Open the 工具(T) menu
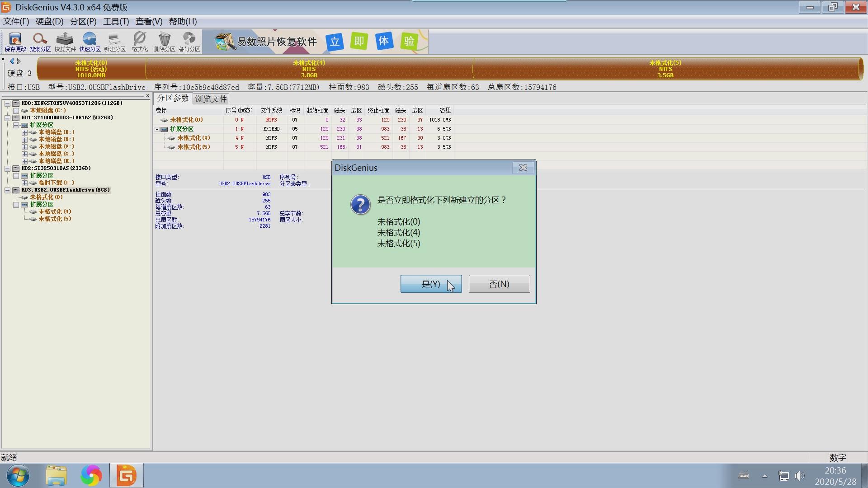Image resolution: width=868 pixels, height=488 pixels. click(x=116, y=21)
